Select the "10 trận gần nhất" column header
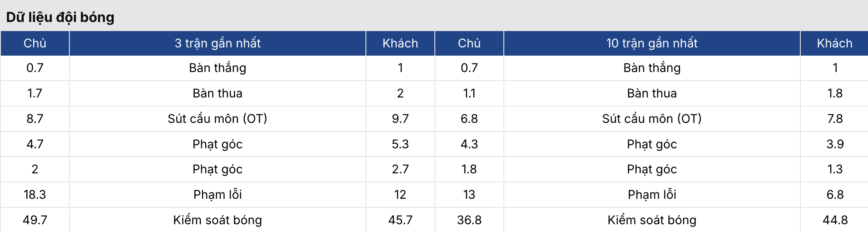Viewport: 868px width, 232px height. click(652, 43)
